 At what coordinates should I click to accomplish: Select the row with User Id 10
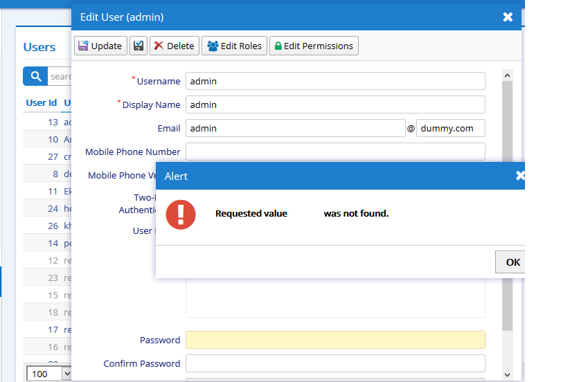[x=47, y=140]
